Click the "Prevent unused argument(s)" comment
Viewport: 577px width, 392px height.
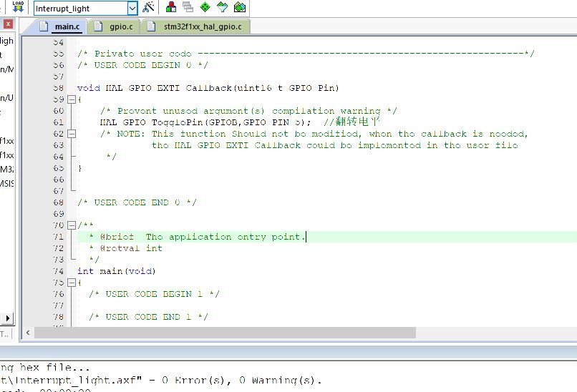pyautogui.click(x=248, y=111)
